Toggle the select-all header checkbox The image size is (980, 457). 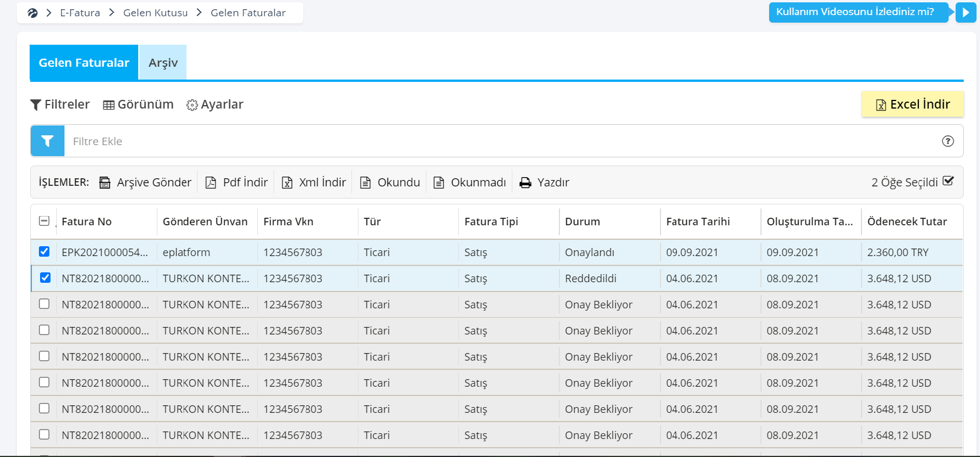coord(44,221)
